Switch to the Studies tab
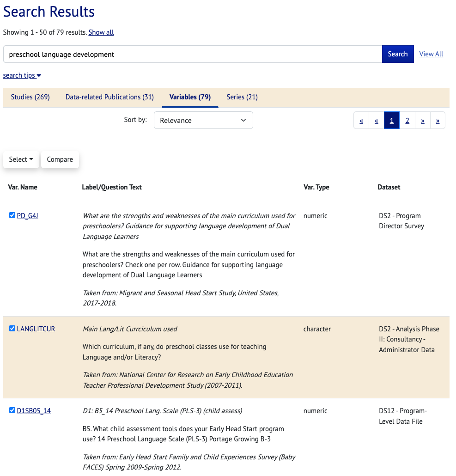 (x=30, y=97)
